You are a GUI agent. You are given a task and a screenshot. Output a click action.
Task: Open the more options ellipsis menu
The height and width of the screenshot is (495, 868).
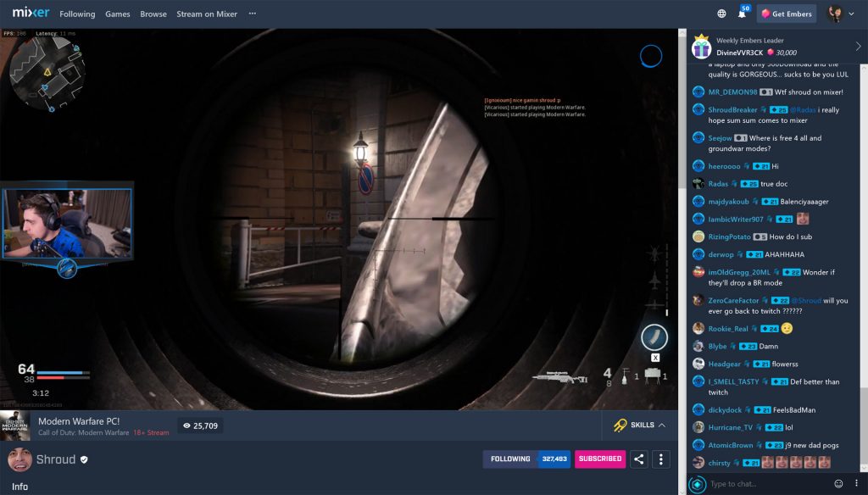tap(253, 14)
